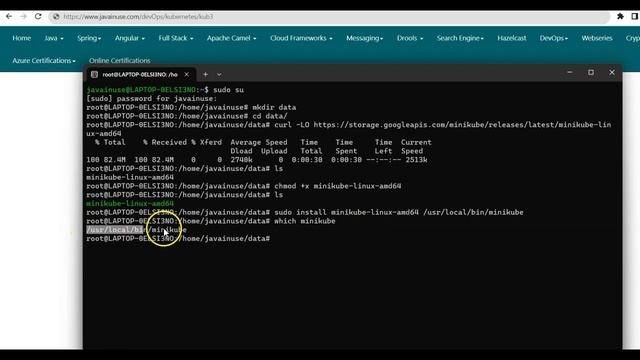Click the 'which minikube' command text
This screenshot has width=640, height=360.
pos(304,221)
